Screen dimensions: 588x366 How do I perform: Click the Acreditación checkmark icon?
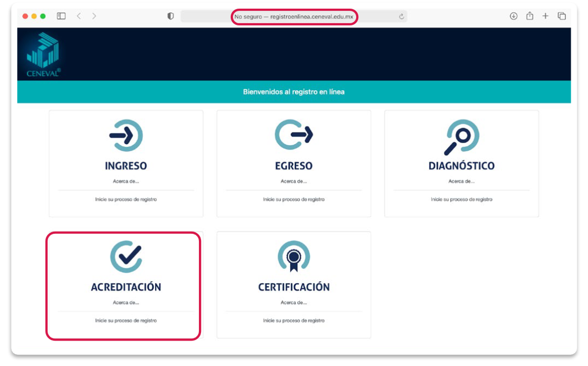pos(126,256)
